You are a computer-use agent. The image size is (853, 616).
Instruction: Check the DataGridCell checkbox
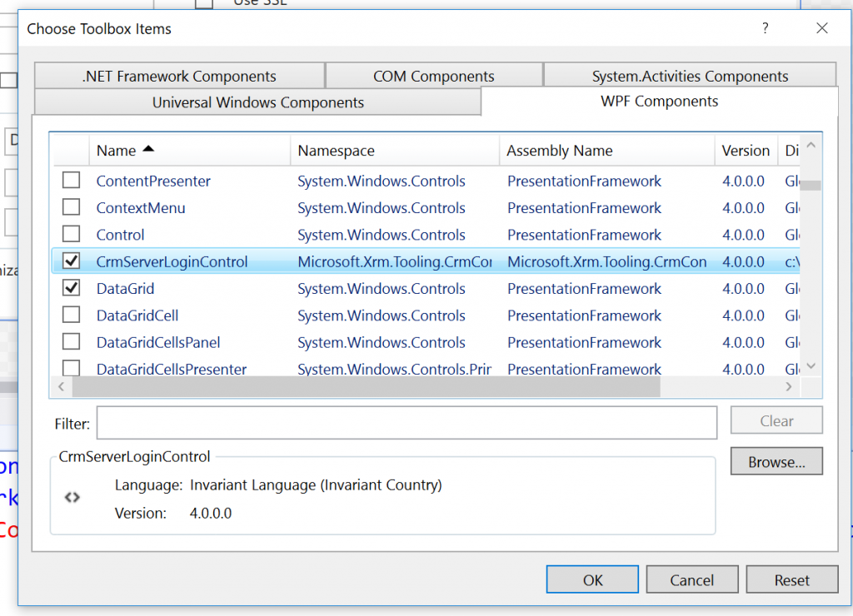point(71,315)
